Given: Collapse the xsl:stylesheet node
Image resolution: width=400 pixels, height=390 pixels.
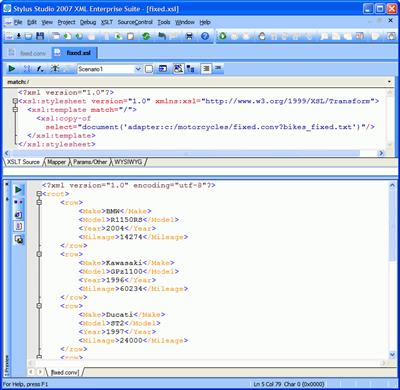Looking at the screenshot, I should click(15, 101).
